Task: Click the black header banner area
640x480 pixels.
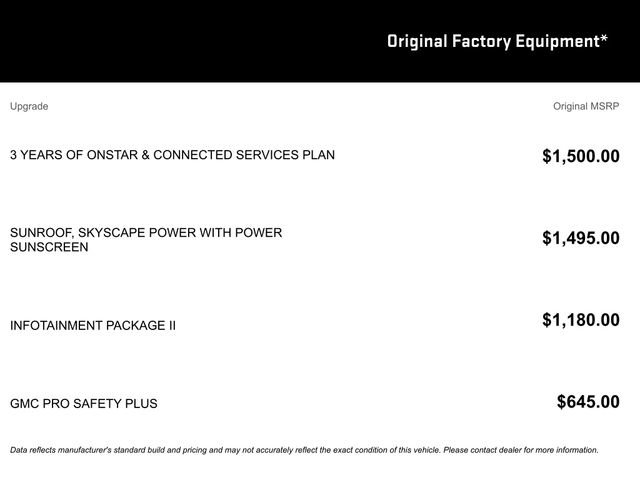Action: [320, 41]
